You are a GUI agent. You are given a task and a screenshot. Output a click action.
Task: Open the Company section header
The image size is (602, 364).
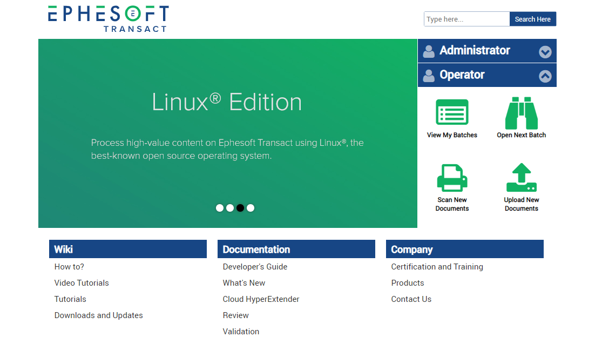pos(464,249)
